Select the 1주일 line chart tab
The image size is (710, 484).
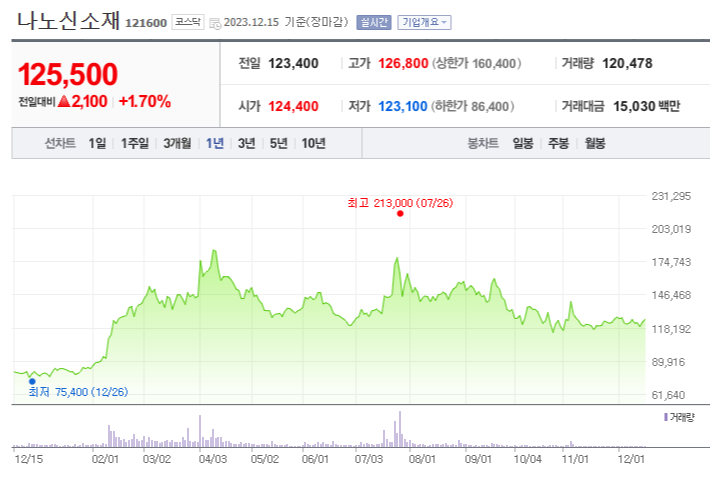134,144
